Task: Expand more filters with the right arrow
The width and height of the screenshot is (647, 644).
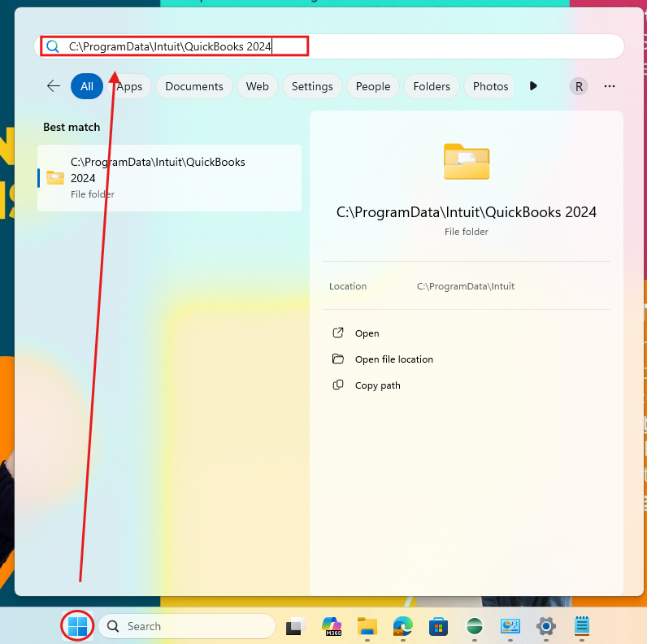Action: (x=533, y=86)
